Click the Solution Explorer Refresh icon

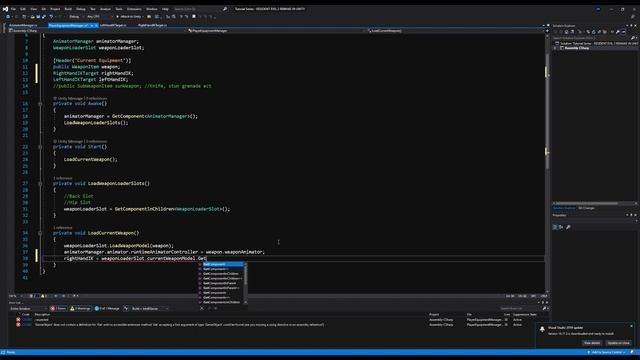[x=594, y=31]
